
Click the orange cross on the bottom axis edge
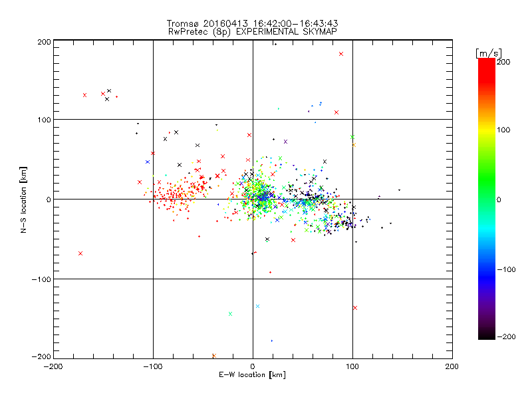point(214,356)
